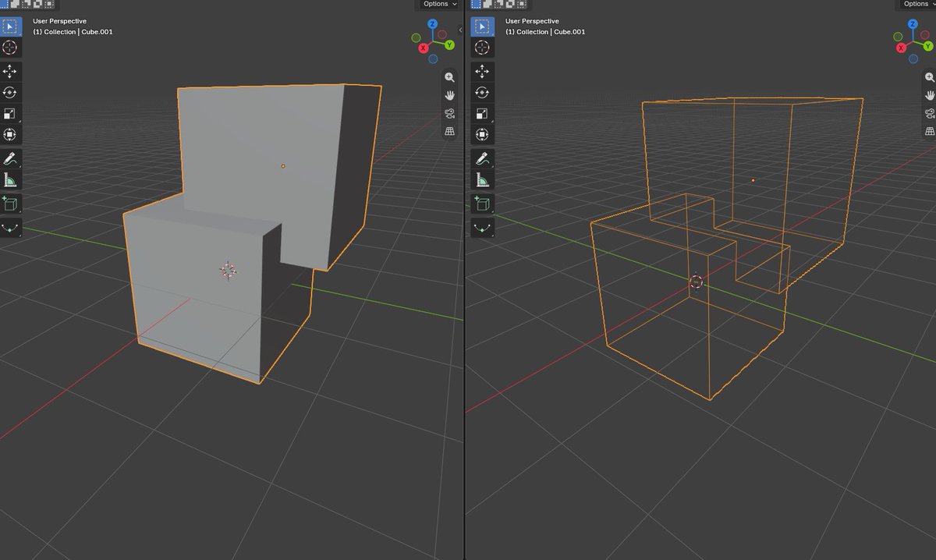The height and width of the screenshot is (560, 936).
Task: Pick the Rotate tool in left viewport
Action: click(10, 93)
